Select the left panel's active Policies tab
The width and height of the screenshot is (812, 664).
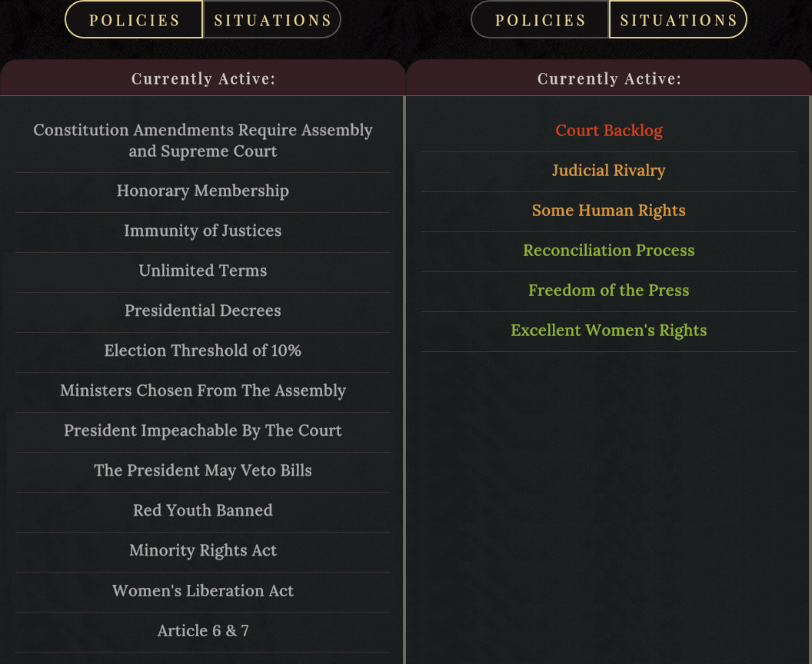tap(134, 20)
